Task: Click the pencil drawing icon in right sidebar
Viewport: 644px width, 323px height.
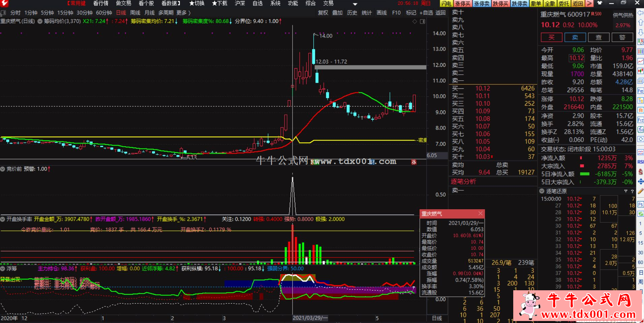Action: (x=641, y=191)
